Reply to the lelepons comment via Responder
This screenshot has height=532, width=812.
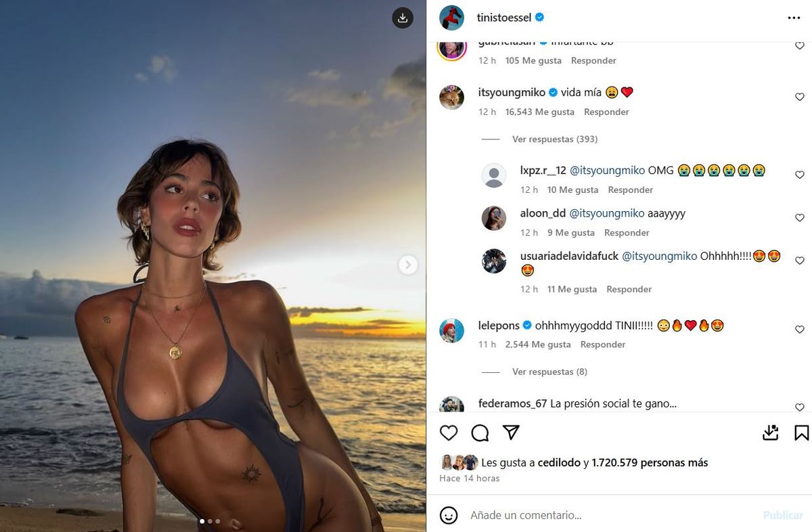[603, 345]
